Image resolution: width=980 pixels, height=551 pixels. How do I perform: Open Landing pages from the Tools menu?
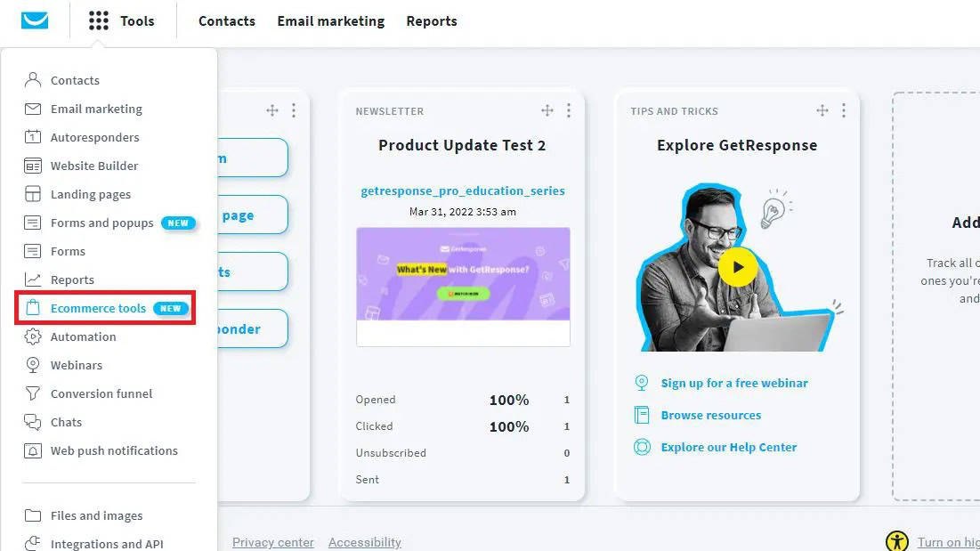[x=90, y=194]
